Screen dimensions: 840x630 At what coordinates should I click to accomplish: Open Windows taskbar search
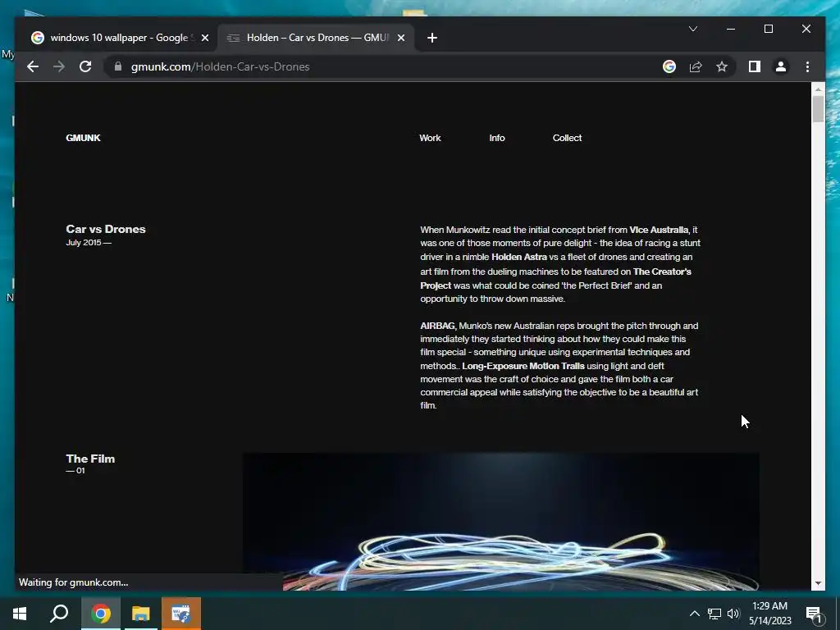coord(59,614)
